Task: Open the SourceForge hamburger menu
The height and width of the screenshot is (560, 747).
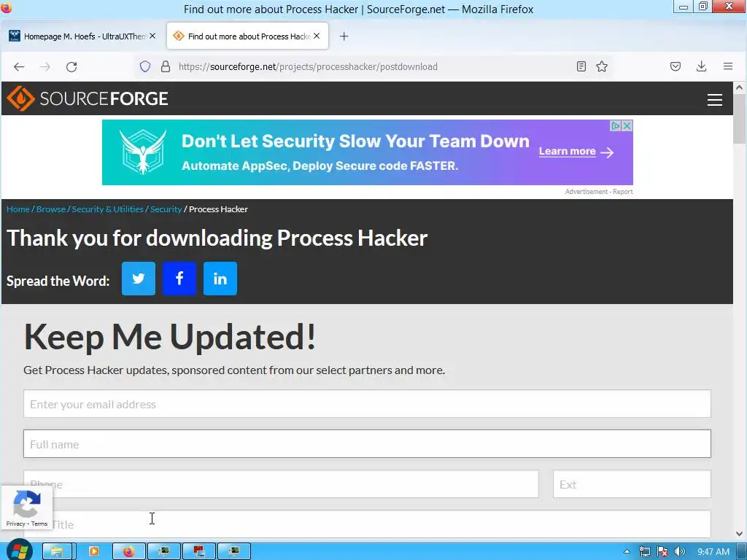Action: tap(715, 99)
